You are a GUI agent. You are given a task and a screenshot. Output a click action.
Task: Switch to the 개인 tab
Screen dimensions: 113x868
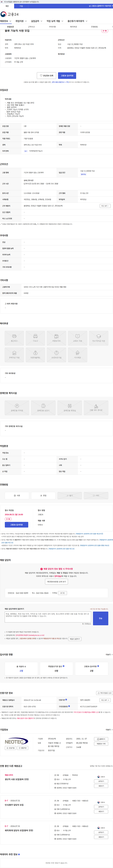7,6
